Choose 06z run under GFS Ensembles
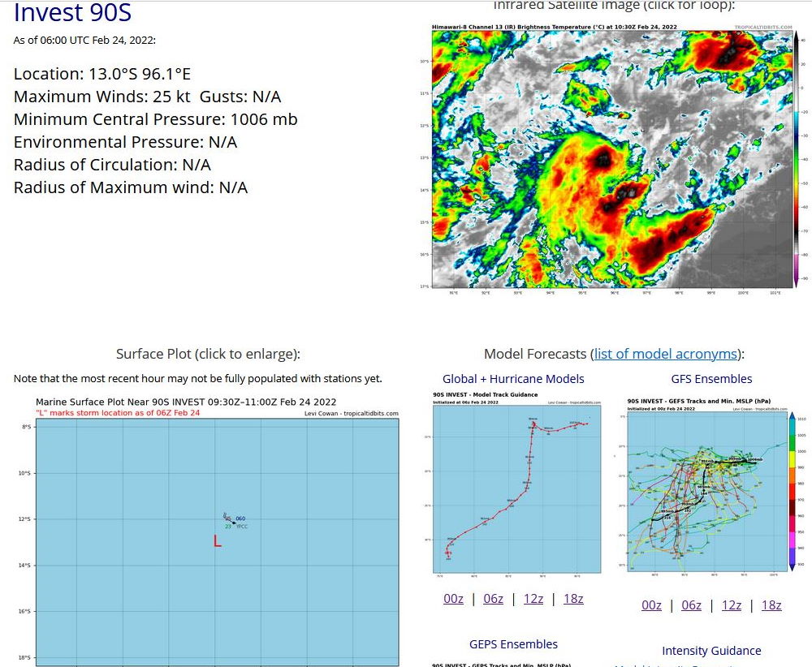Screen dimensions: 812x667 point(691,605)
